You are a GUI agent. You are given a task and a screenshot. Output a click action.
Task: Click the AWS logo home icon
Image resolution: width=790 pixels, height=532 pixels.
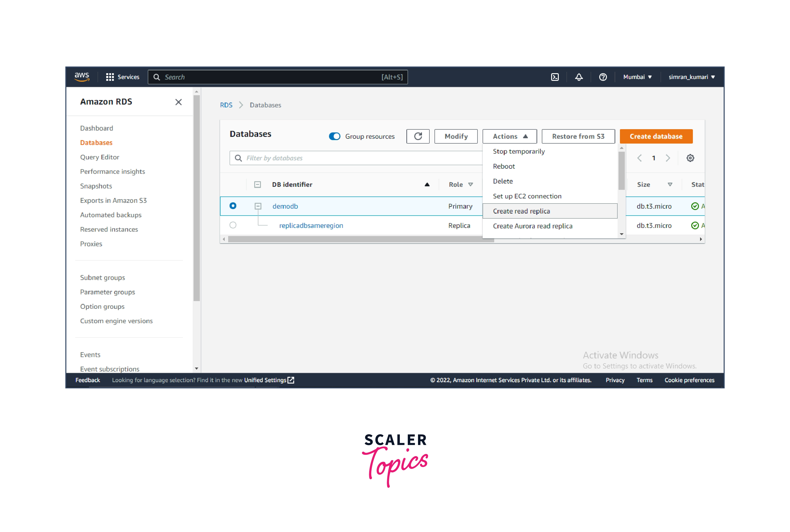82,77
